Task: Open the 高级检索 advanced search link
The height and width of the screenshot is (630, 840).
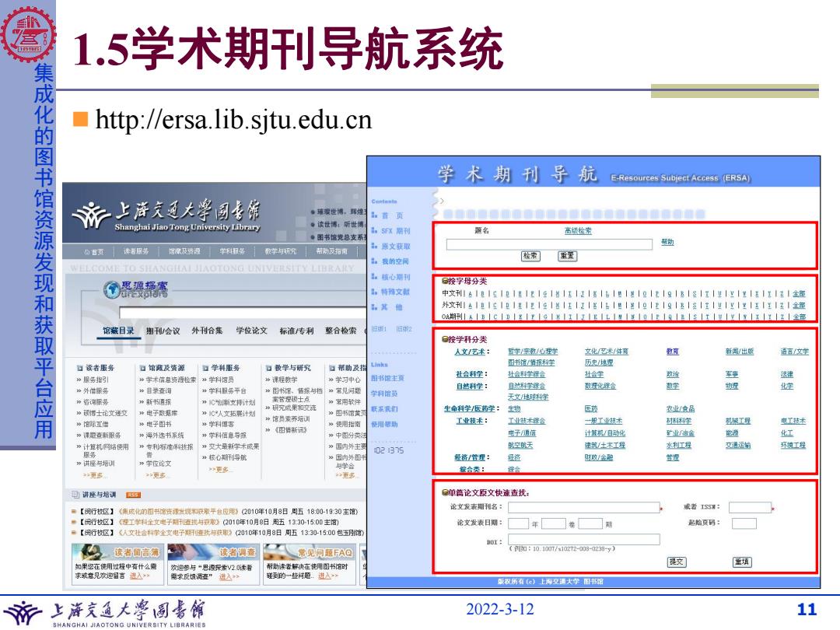Action: point(578,231)
